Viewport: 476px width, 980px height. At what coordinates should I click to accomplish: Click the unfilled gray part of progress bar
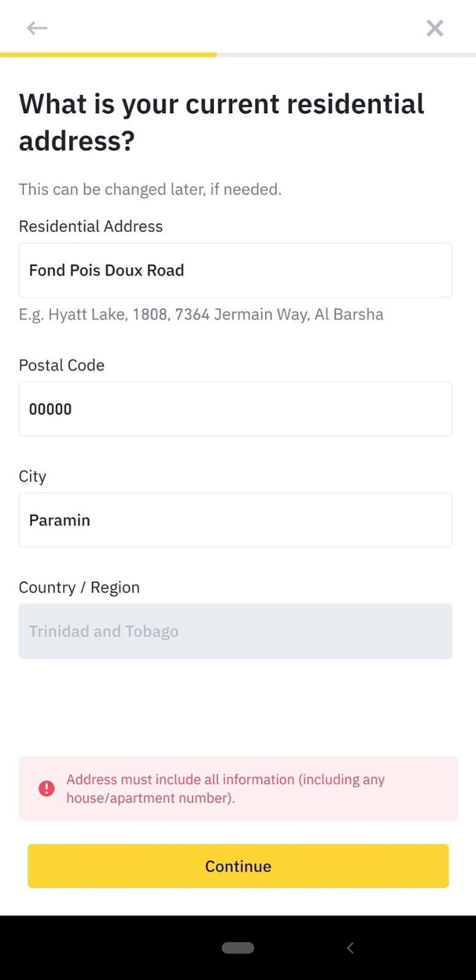[346, 55]
